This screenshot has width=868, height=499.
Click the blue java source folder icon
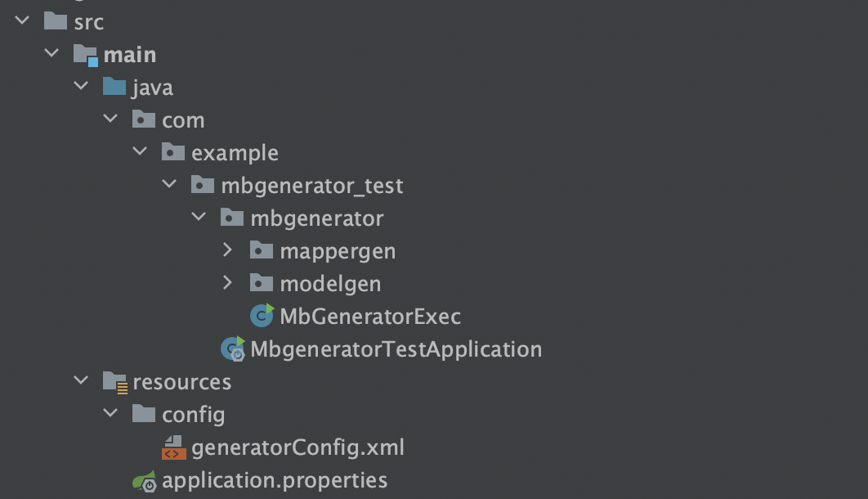(114, 87)
